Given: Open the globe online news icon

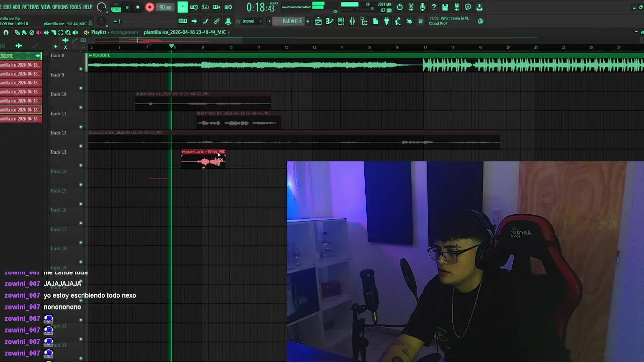Looking at the screenshot, I should [x=480, y=21].
